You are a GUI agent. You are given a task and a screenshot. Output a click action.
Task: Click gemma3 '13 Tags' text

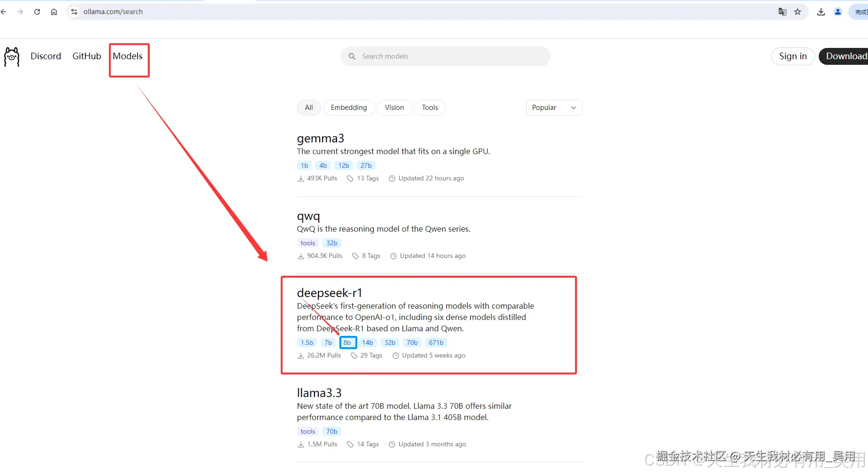368,179
